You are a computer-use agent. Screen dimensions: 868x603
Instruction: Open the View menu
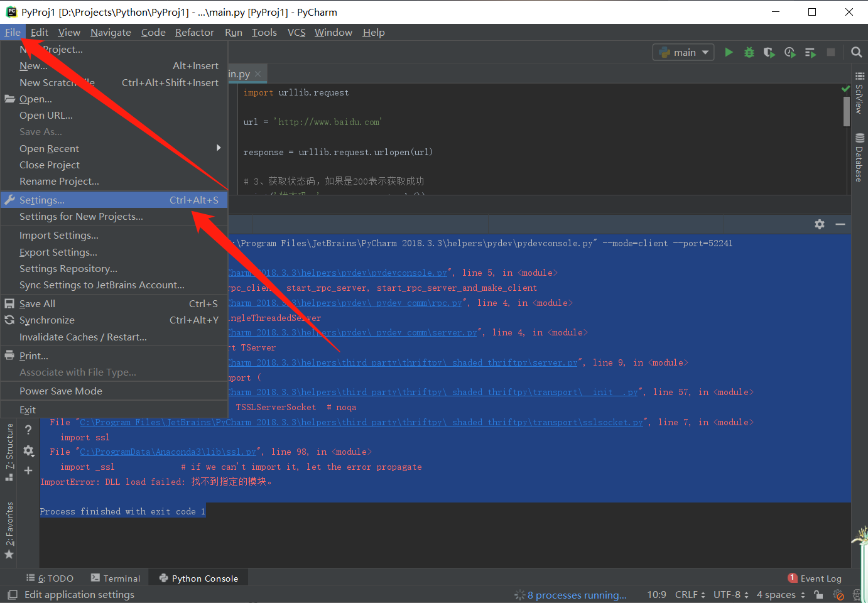[69, 32]
